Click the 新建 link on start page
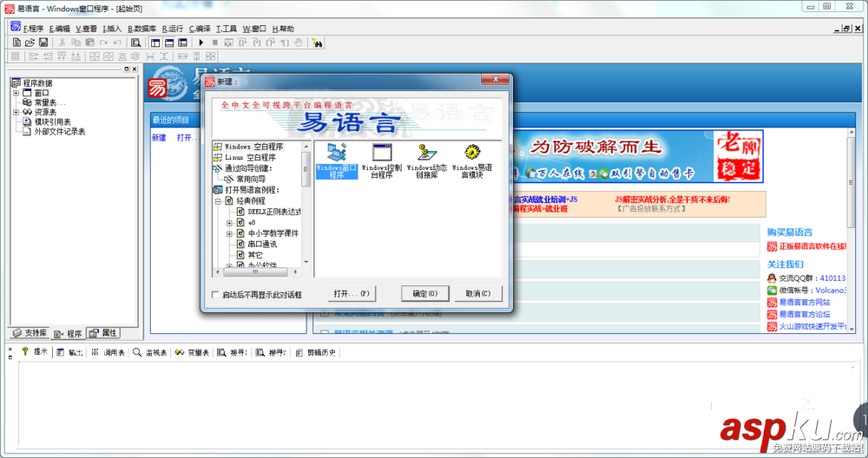The height and width of the screenshot is (458, 868). click(x=159, y=138)
